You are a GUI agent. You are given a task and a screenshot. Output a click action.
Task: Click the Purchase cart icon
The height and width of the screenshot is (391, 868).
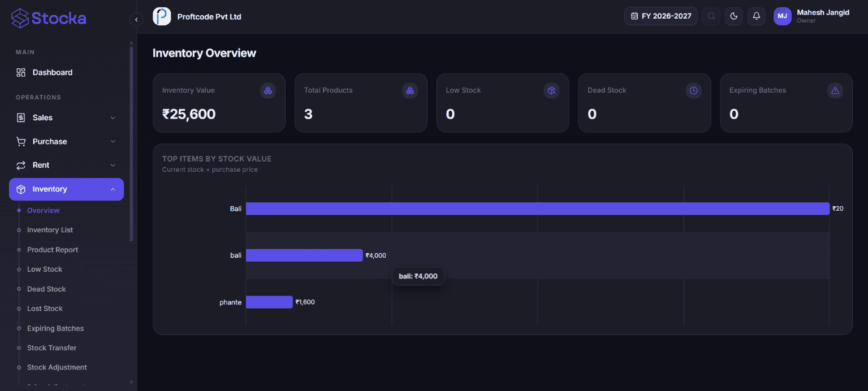[x=21, y=141]
